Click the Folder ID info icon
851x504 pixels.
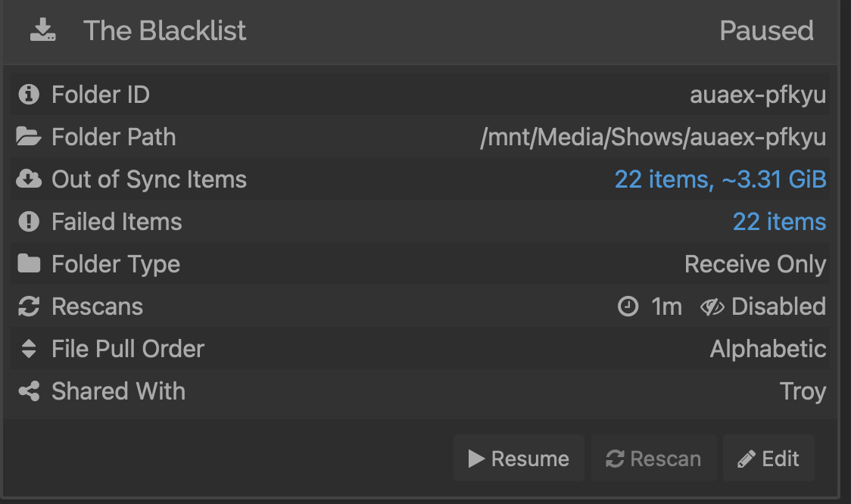[29, 95]
